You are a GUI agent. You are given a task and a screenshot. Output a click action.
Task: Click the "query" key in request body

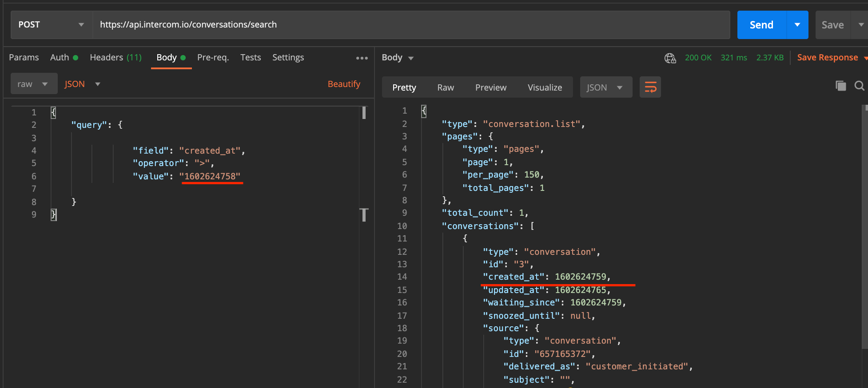point(89,125)
